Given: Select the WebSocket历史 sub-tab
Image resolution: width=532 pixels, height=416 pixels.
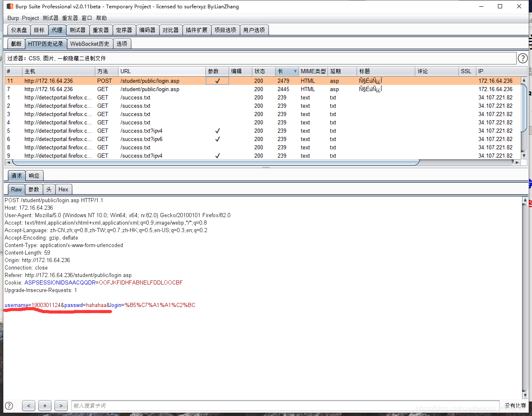Looking at the screenshot, I should [90, 44].
